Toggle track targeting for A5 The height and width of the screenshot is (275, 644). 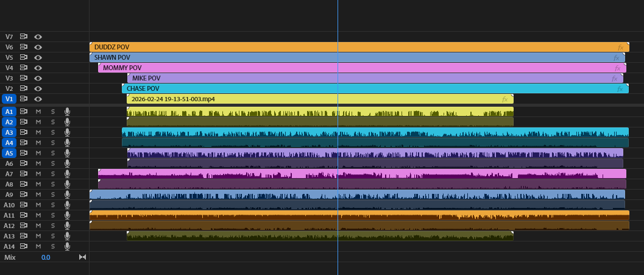(x=9, y=153)
